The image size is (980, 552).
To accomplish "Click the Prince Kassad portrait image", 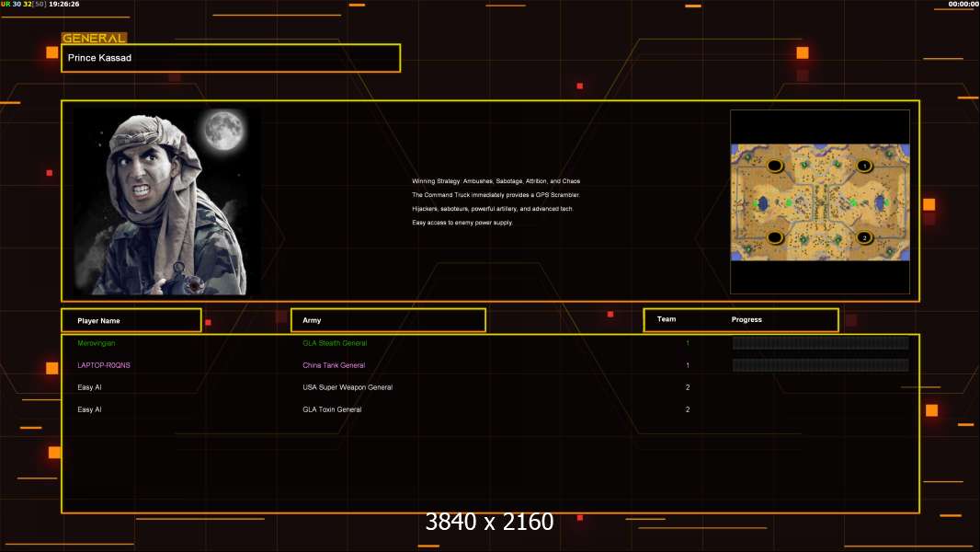I will coord(167,201).
